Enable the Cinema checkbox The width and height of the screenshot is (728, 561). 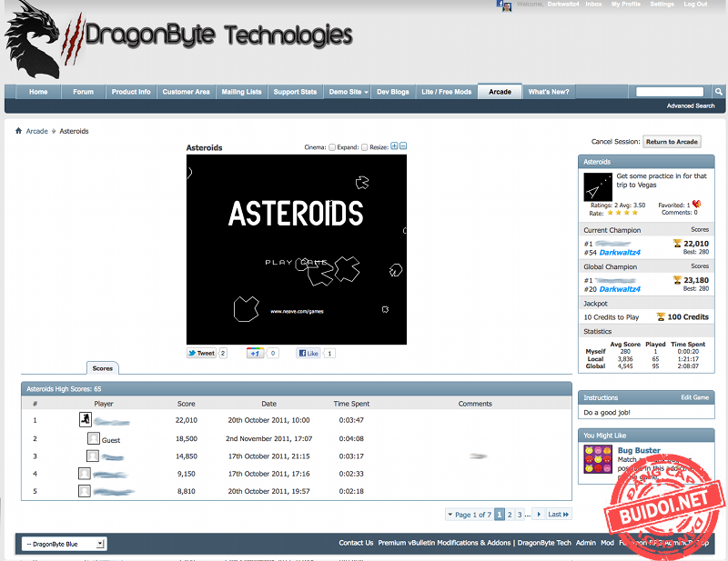[332, 147]
